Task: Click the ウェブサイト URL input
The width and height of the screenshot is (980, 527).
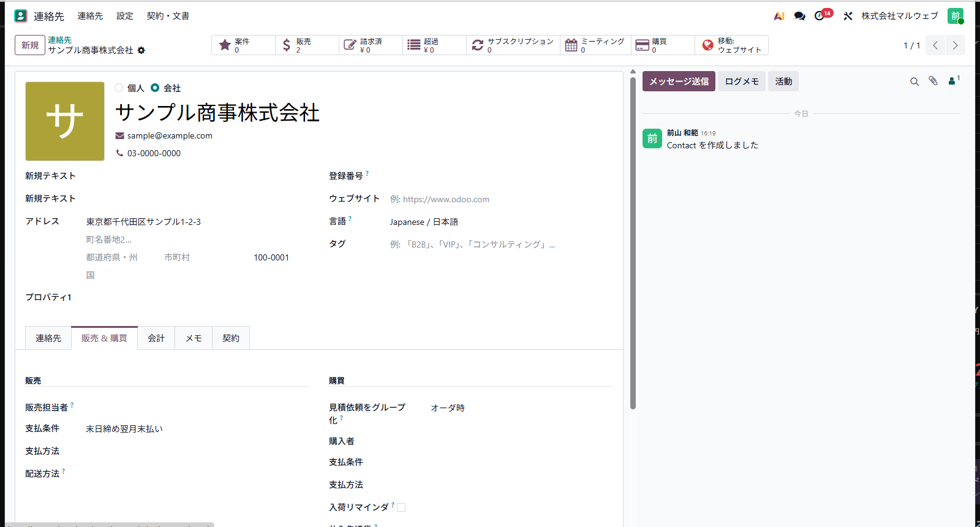Action: click(501, 199)
